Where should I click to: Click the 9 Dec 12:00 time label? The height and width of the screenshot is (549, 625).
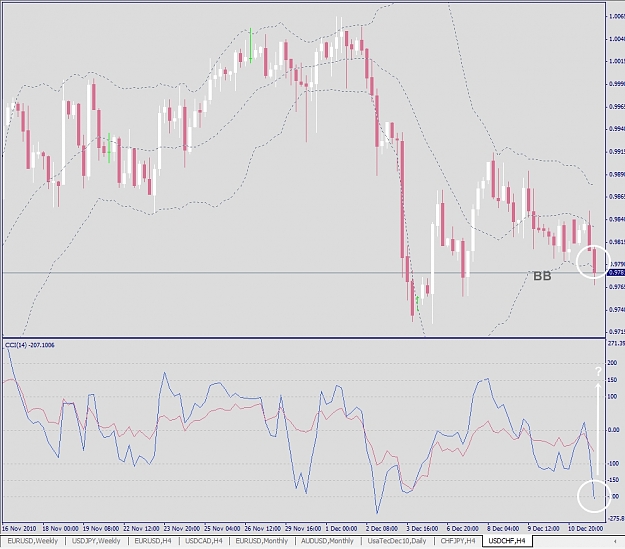543,528
